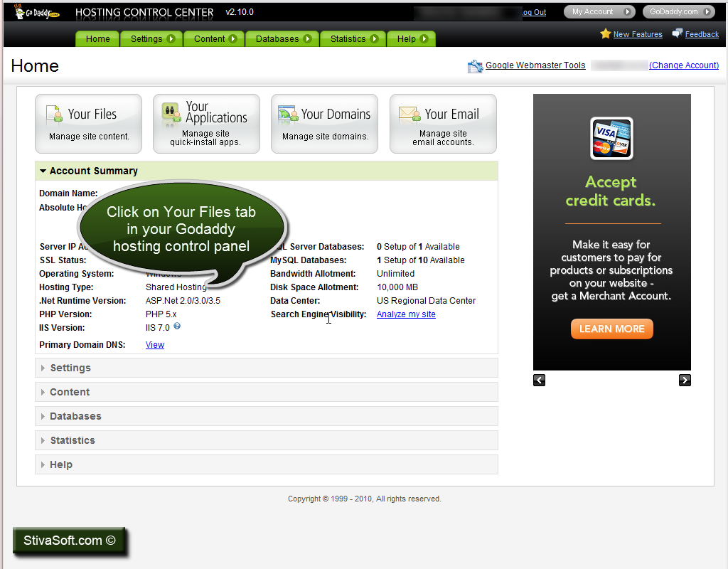The width and height of the screenshot is (728, 569).
Task: Click the 'v2.10.0' version text
Action: coord(240,12)
